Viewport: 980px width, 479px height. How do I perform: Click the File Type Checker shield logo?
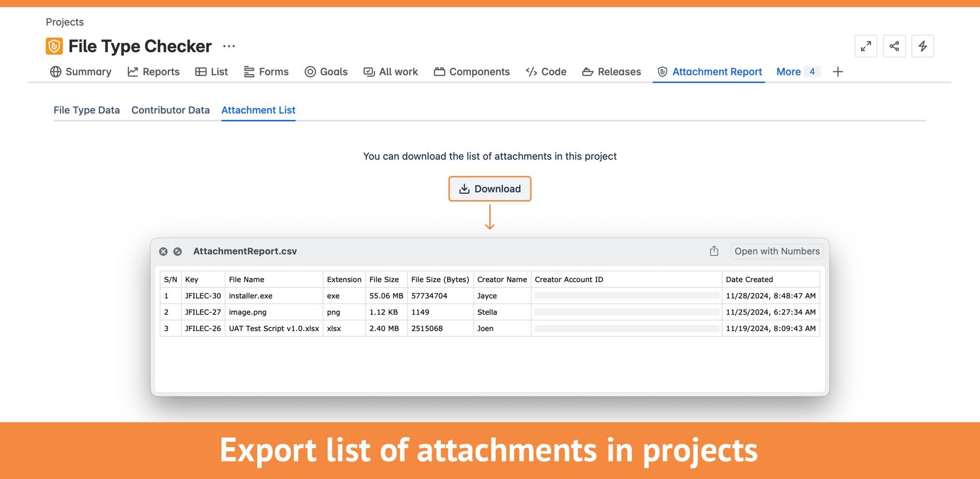tap(53, 46)
